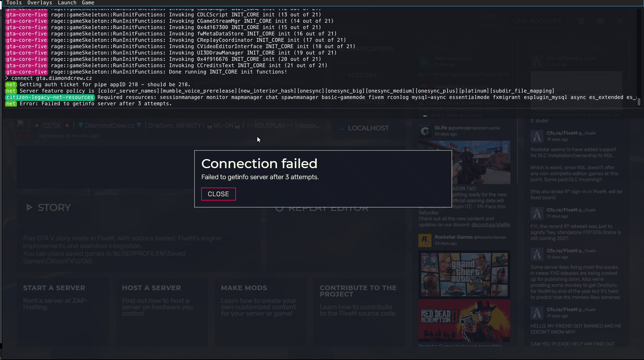Click the DiamondCrew server thumbnail icon
The height and width of the screenshot is (360, 644).
coord(23,126)
